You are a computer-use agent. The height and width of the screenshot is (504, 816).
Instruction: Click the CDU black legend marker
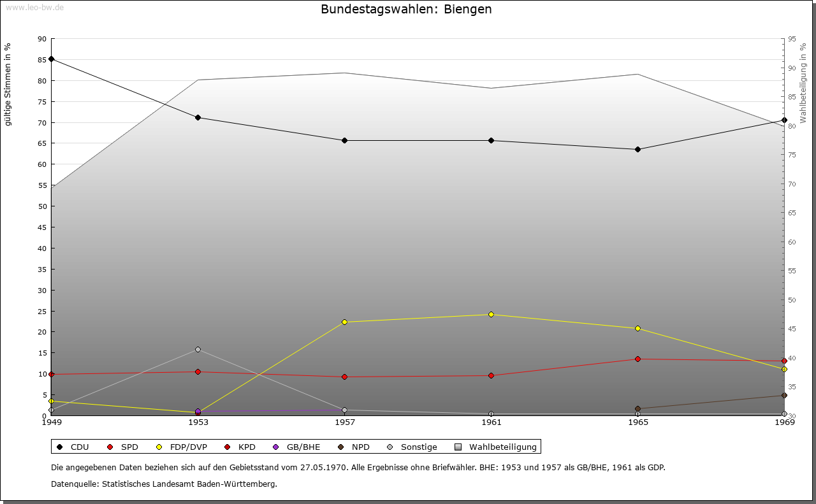pyautogui.click(x=60, y=447)
